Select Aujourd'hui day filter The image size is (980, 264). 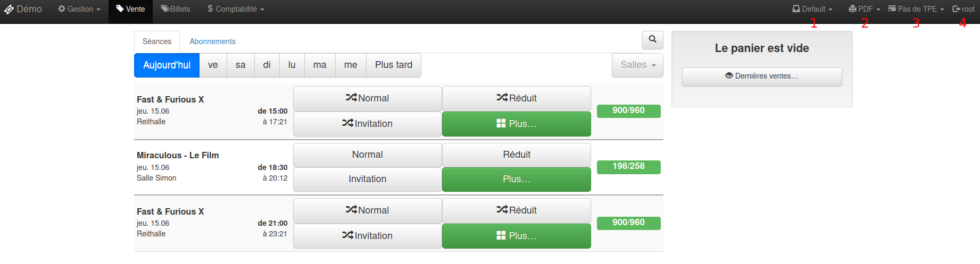pyautogui.click(x=167, y=65)
